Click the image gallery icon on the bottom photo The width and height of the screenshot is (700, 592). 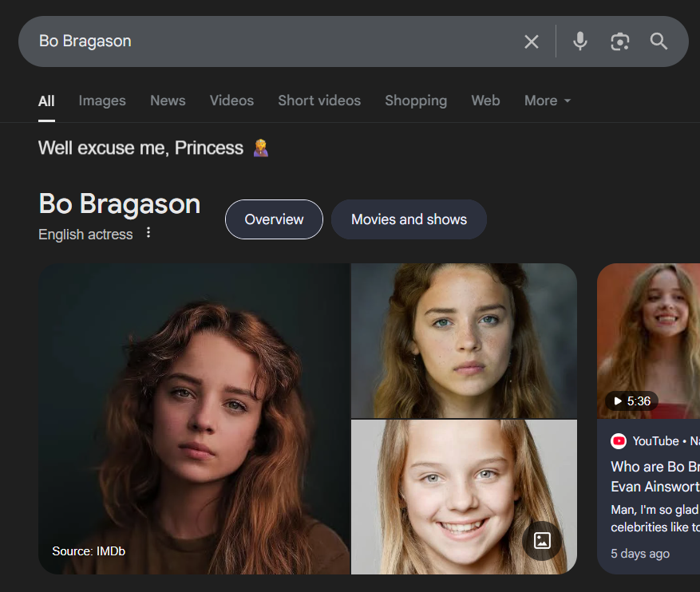[542, 540]
